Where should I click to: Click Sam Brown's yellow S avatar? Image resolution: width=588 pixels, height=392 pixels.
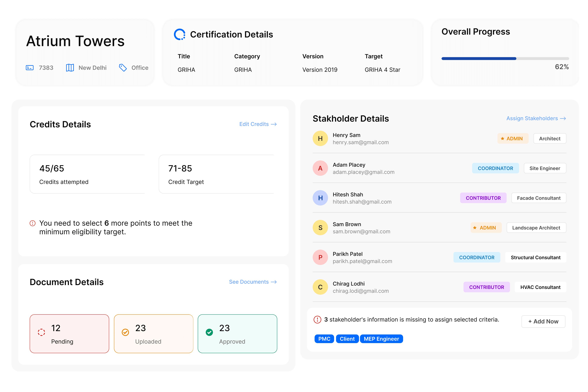(x=320, y=228)
